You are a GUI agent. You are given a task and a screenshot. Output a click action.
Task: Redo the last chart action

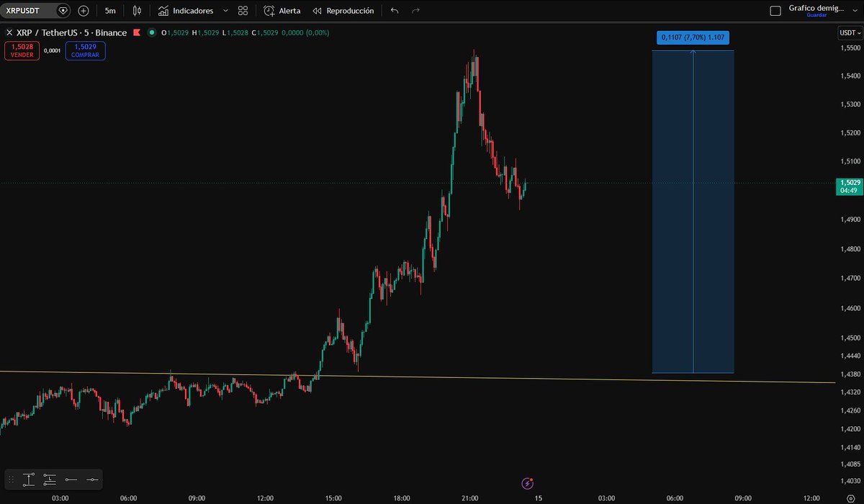(x=415, y=11)
